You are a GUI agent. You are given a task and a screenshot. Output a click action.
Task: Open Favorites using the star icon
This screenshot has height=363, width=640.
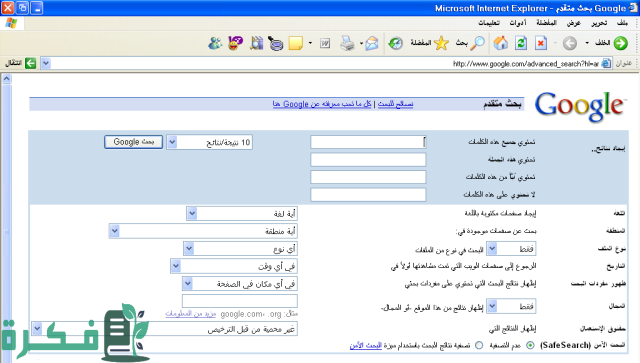(x=441, y=43)
